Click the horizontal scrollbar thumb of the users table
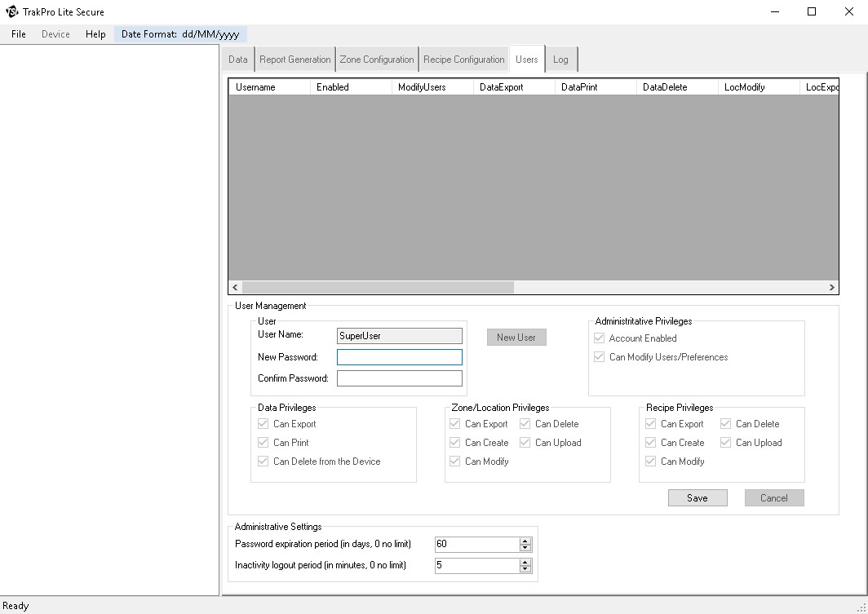Image resolution: width=868 pixels, height=614 pixels. pos(378,287)
